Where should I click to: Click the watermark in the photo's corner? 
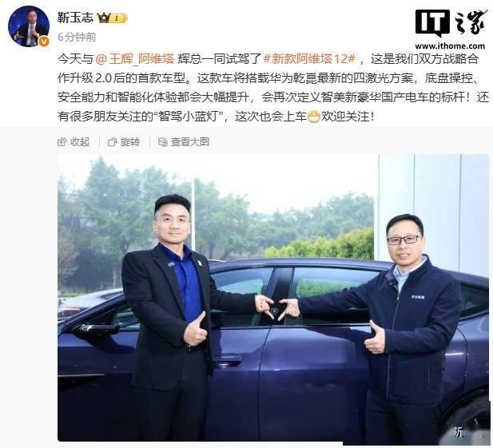tap(460, 434)
